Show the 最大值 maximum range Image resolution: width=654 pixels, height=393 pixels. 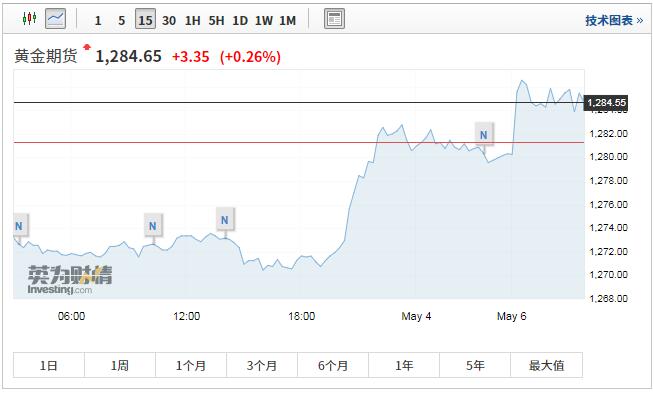pos(546,365)
